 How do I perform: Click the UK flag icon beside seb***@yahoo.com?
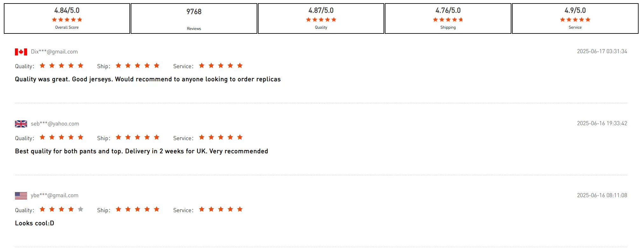(x=21, y=124)
